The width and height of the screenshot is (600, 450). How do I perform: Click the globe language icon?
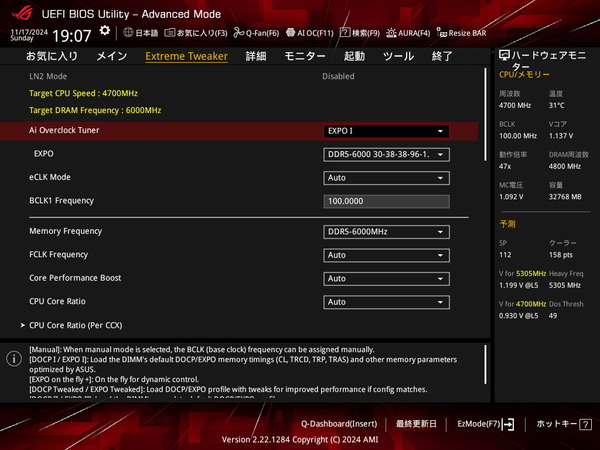(x=128, y=33)
